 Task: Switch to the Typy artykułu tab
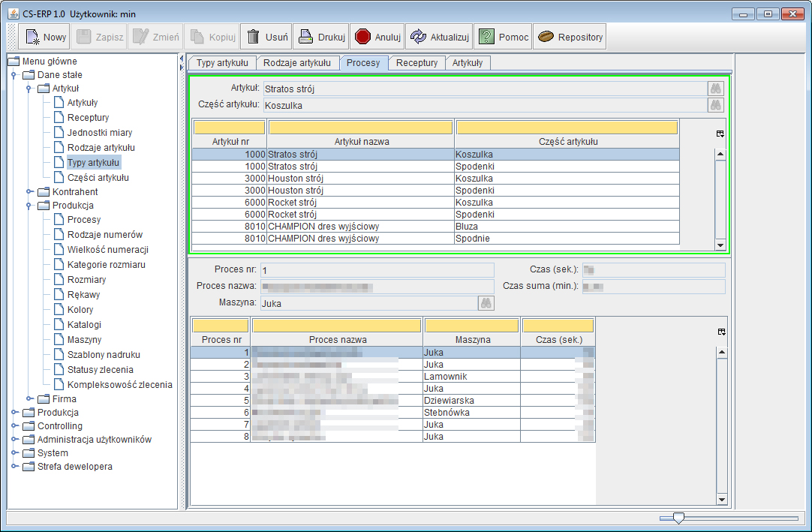[x=222, y=63]
